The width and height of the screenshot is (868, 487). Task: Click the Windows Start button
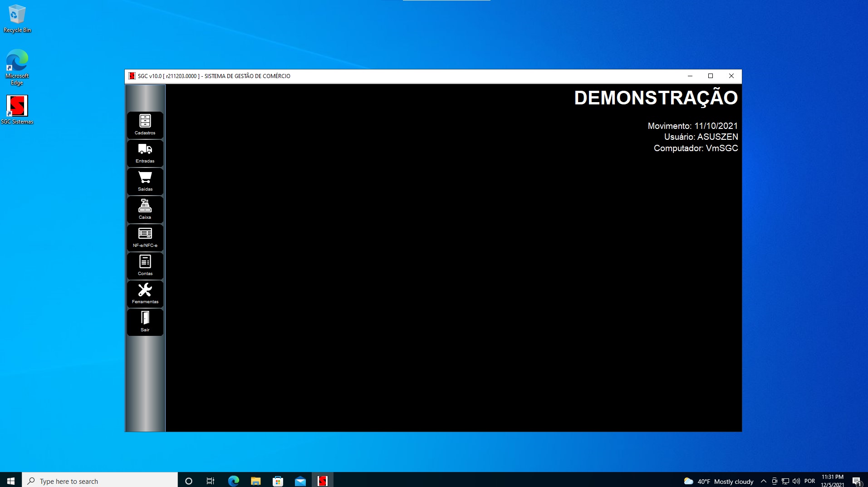pos(11,481)
